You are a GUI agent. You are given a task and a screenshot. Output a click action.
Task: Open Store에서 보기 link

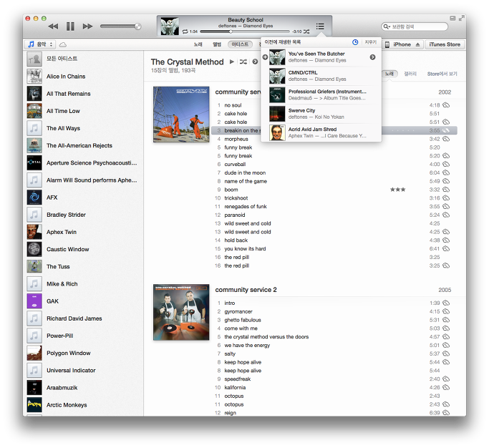[x=442, y=74]
